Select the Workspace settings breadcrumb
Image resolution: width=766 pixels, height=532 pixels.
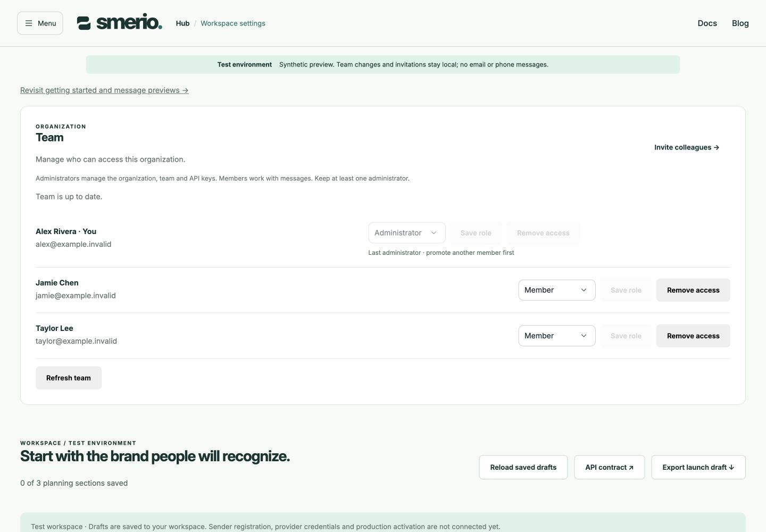coord(233,23)
